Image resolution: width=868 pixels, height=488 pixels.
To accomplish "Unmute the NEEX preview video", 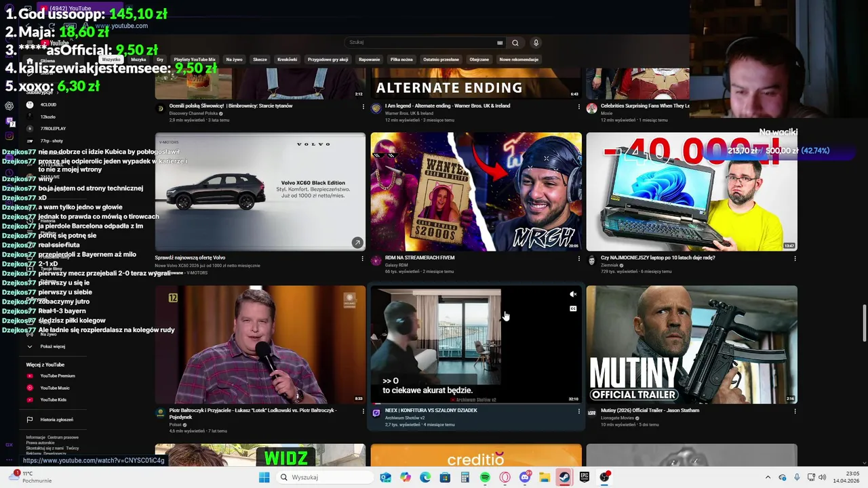I will pyautogui.click(x=573, y=294).
